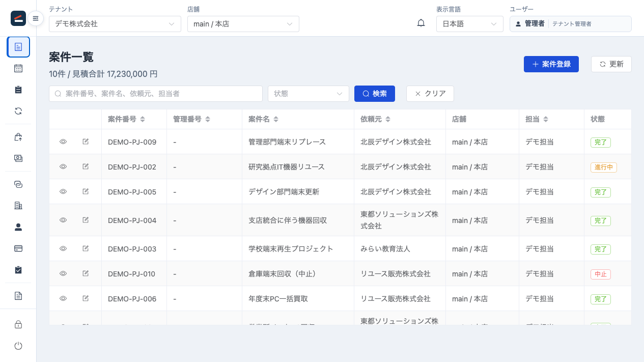
Task: Open the solid clipboard icon in the sidebar
Action: tap(18, 90)
